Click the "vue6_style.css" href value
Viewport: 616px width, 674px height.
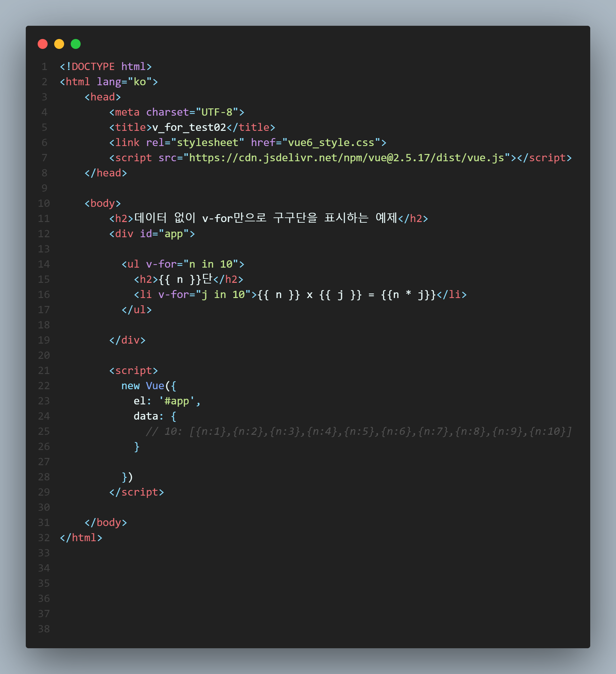coord(331,143)
